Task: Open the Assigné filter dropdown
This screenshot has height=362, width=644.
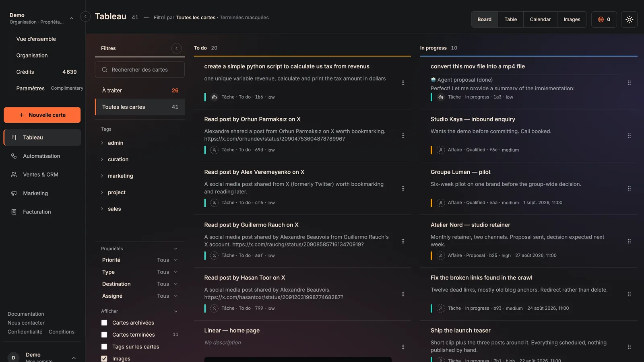Action: click(167, 296)
